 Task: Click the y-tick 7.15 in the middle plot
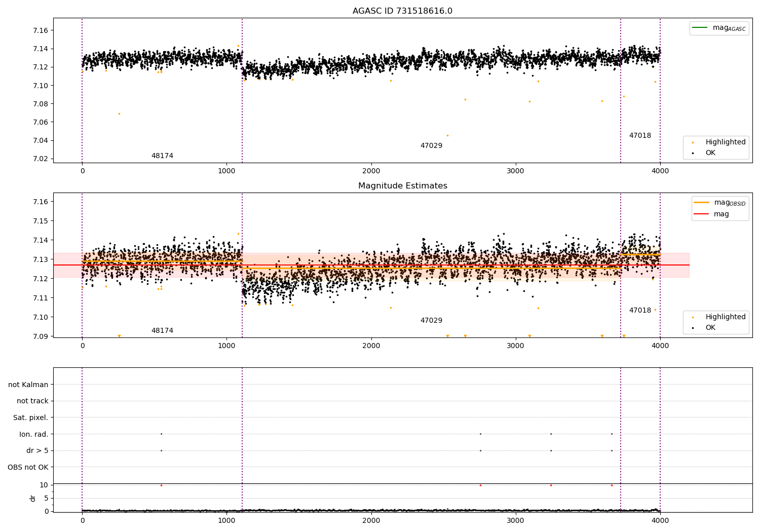pos(40,221)
